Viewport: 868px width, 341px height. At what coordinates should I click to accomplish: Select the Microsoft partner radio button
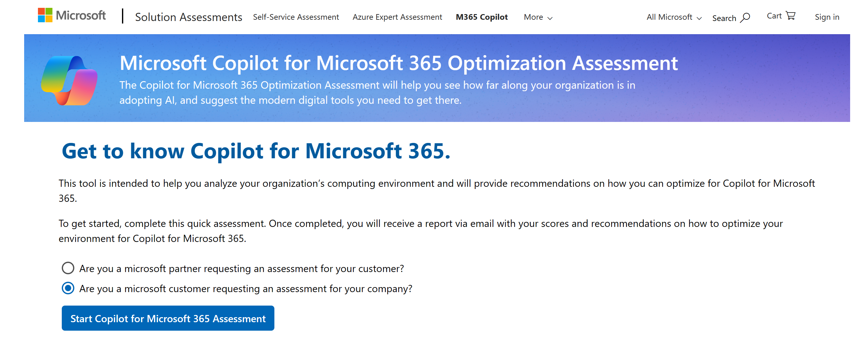[x=68, y=269]
